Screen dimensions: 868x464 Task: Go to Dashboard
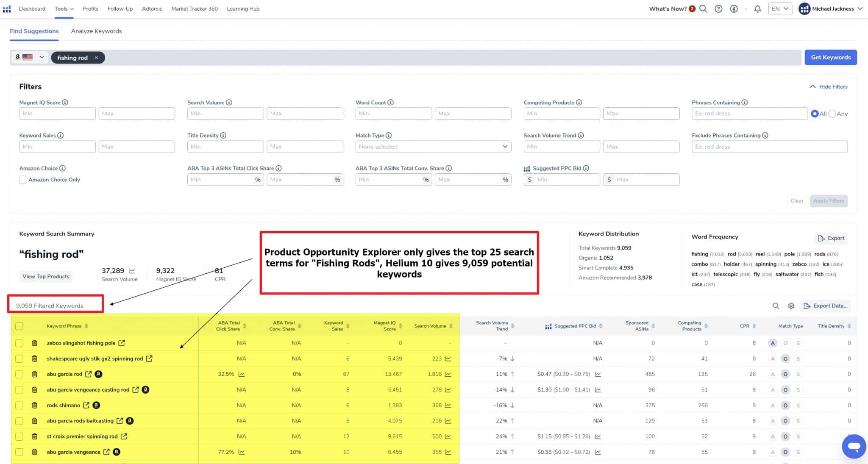point(32,9)
